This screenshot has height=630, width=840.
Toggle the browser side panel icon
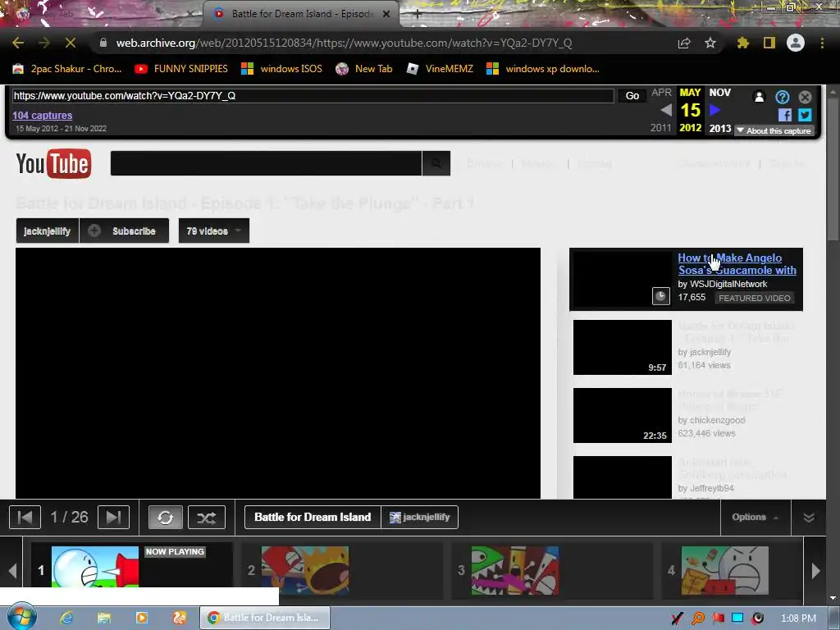[x=769, y=43]
